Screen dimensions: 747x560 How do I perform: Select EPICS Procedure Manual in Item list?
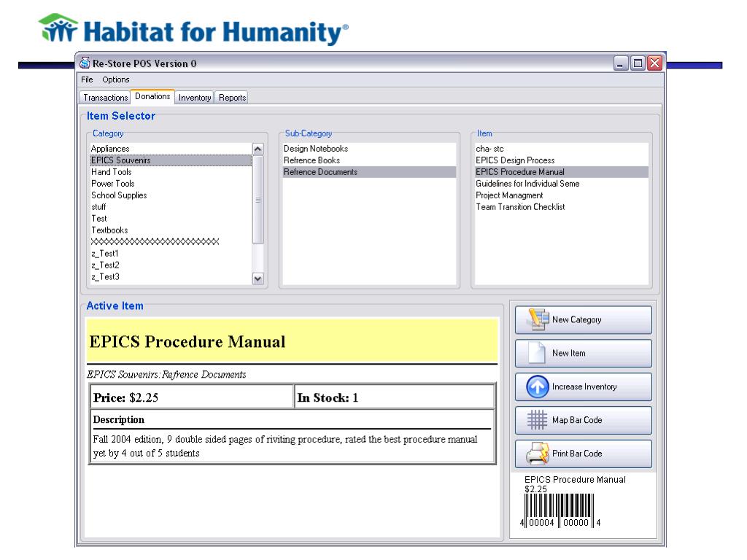pyautogui.click(x=561, y=172)
